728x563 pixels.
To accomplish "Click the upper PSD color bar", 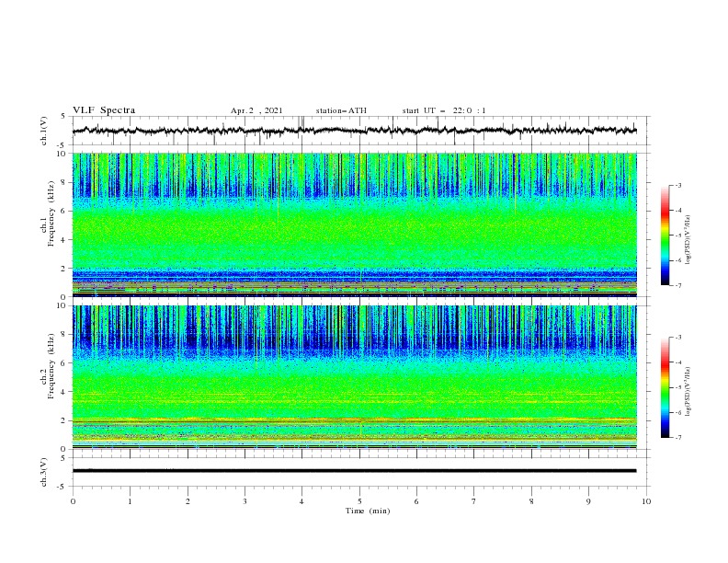I will (x=665, y=236).
